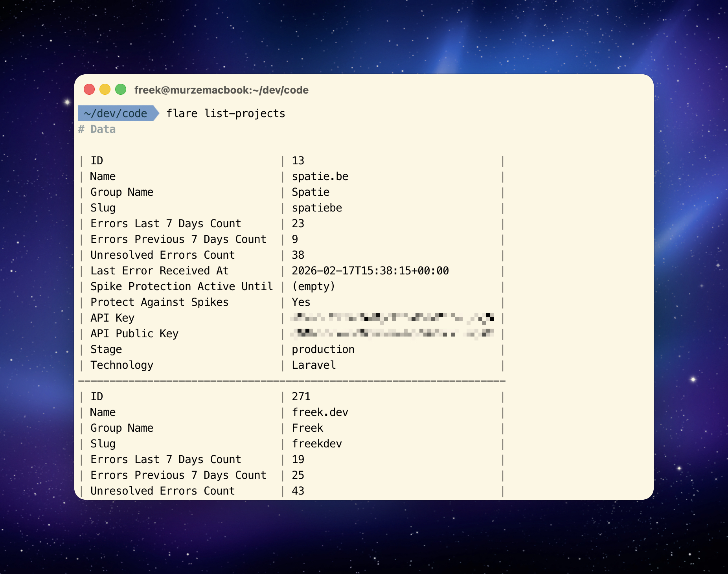Click the "Yes" Protect Against Spikes value

tap(301, 302)
